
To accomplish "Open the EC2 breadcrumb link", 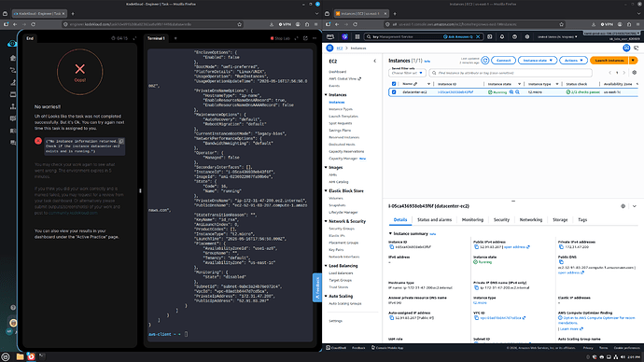I will click(340, 48).
